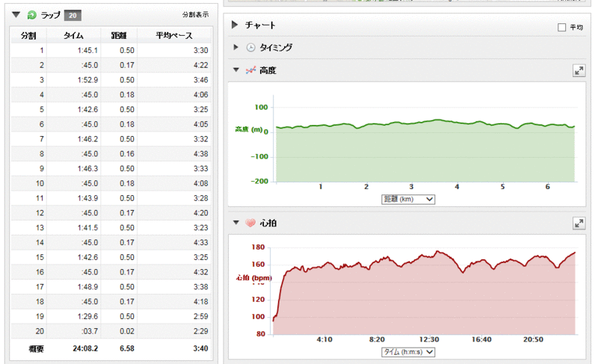The image size is (598, 364).
Task: Click the タイム column header
Action: tap(73, 35)
